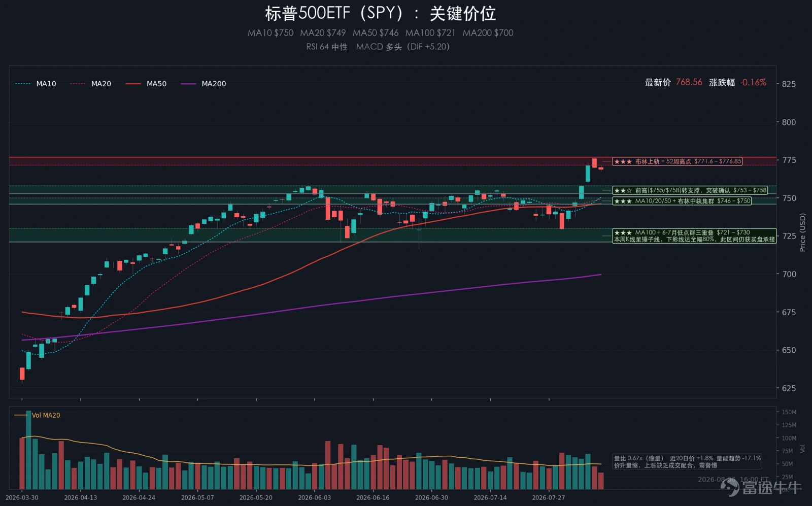Click the 2026-06-03 date tick
The width and height of the screenshot is (812, 506).
pyautogui.click(x=315, y=498)
